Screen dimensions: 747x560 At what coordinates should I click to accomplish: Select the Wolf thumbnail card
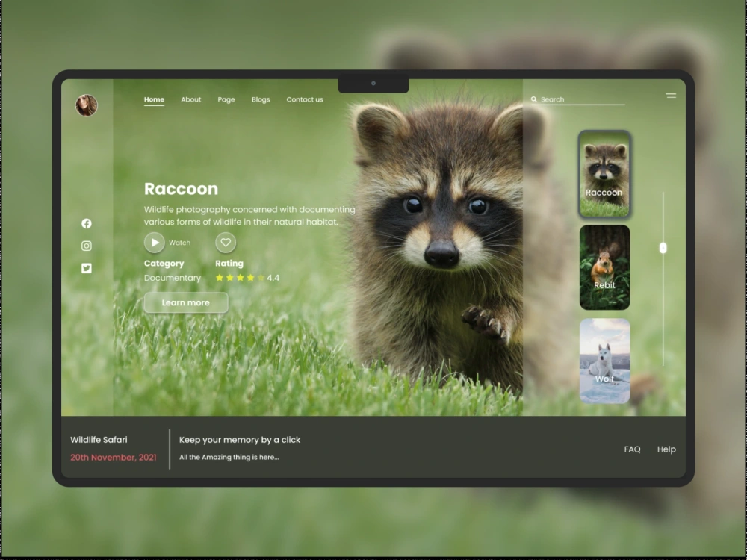click(604, 361)
